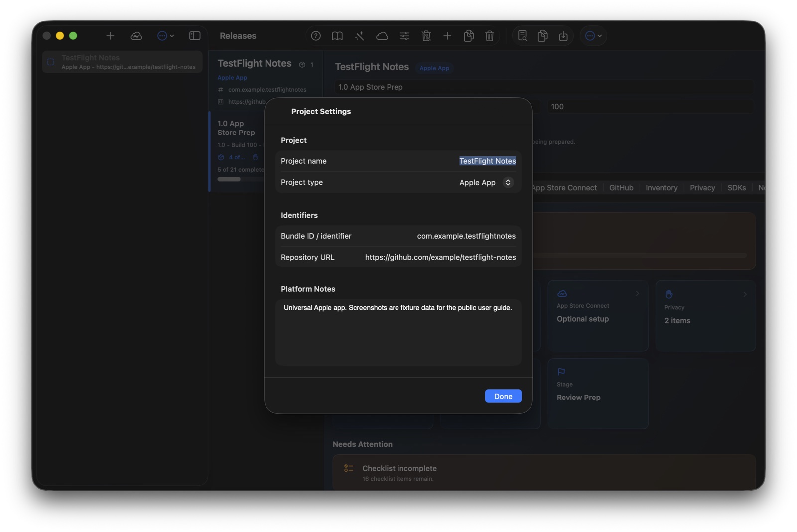797x532 pixels.
Task: Click the Releases title in toolbar
Action: pos(238,36)
